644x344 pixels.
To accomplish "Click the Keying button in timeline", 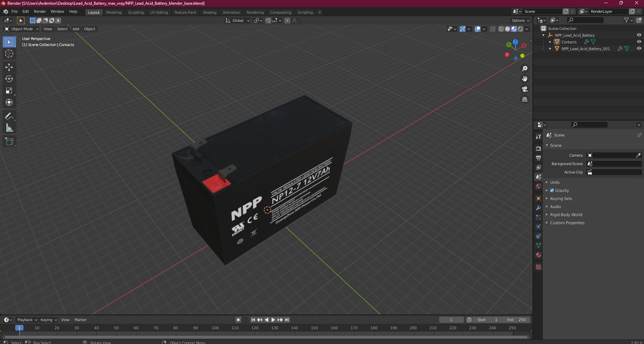I will (48, 320).
